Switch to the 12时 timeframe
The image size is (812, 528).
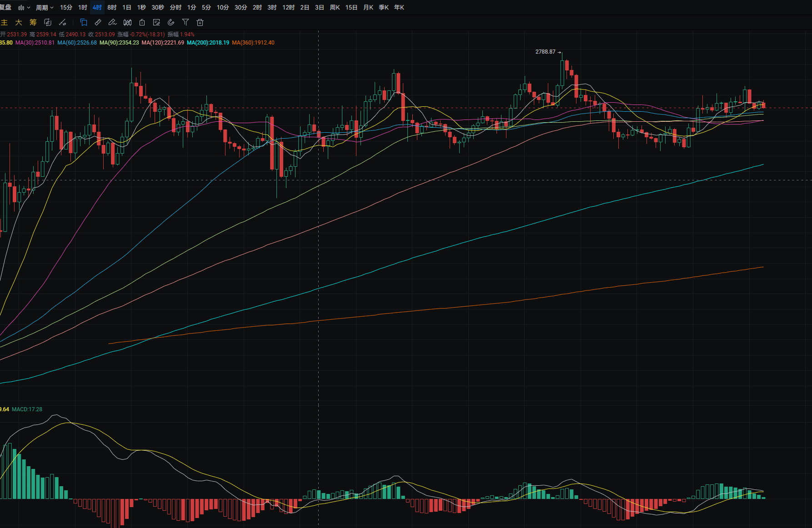click(x=289, y=8)
